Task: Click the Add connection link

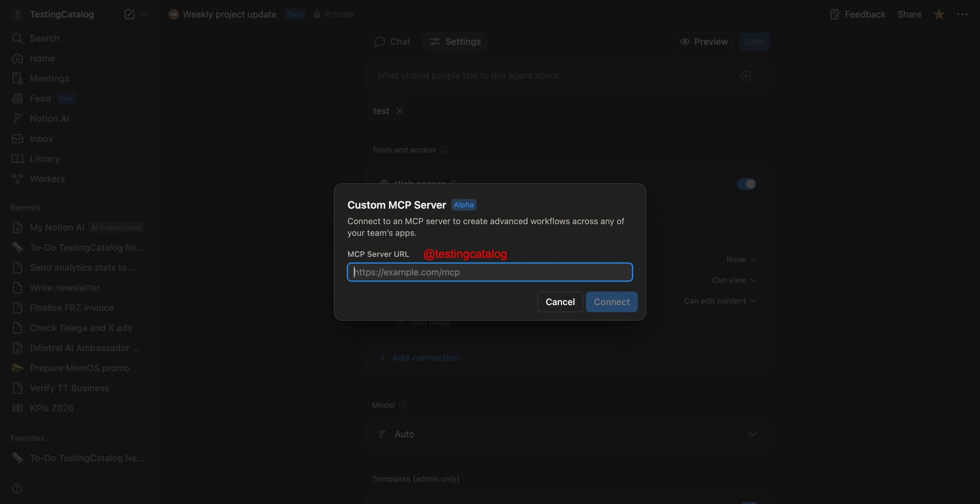Action: click(x=425, y=358)
